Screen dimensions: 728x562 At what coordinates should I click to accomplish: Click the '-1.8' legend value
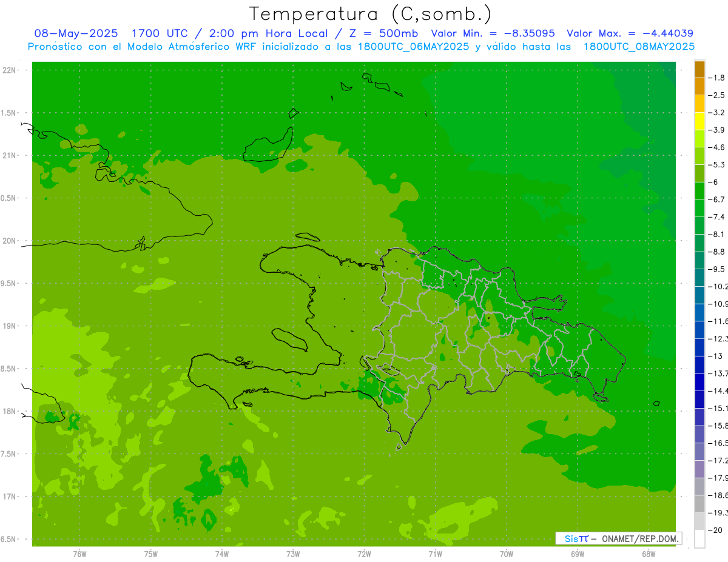pos(718,78)
